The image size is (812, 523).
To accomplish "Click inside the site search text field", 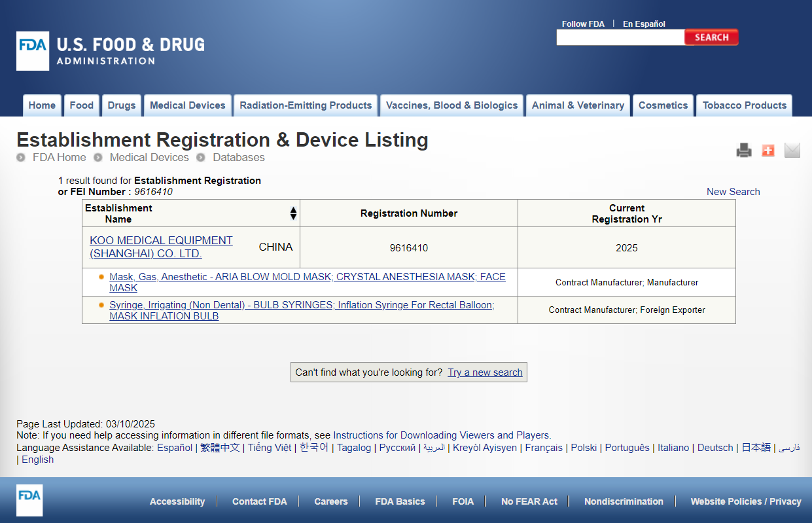I will [x=620, y=38].
